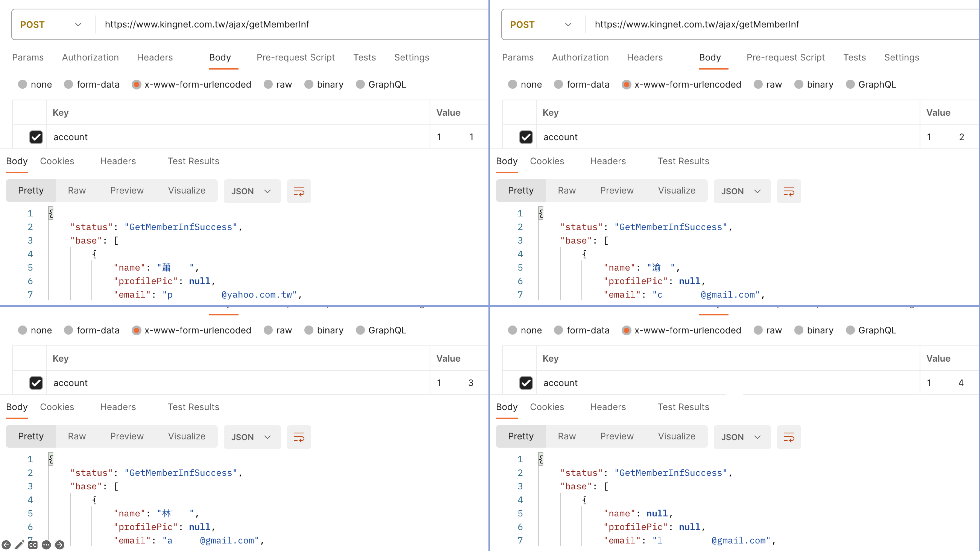Click the account value cell in bottom-right panel
Screen dimensions: 980x551
click(x=950, y=383)
